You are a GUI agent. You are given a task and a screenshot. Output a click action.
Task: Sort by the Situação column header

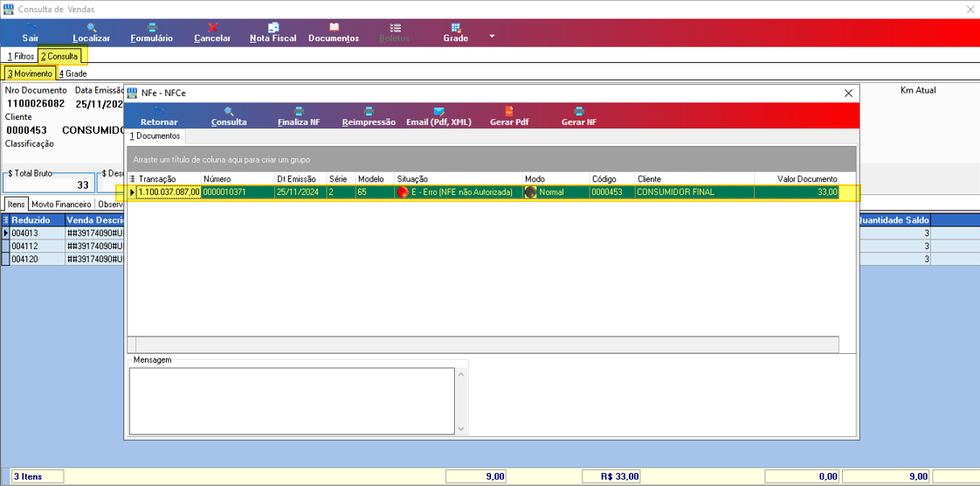[459, 179]
